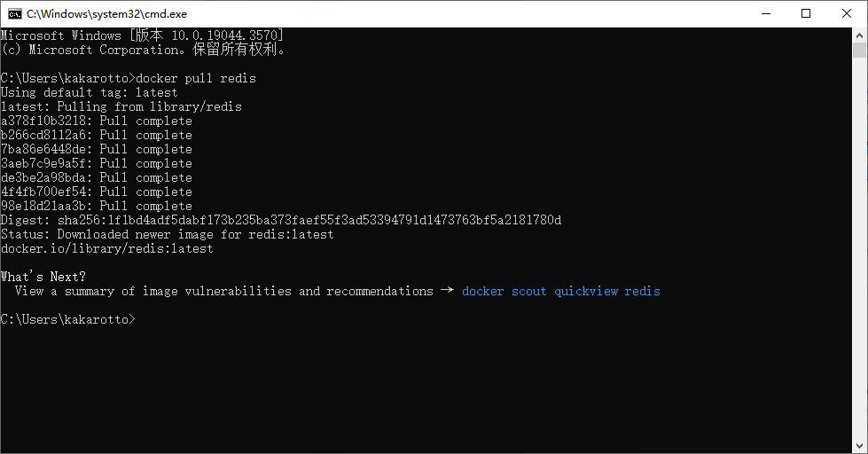Click the 'Using default tag: latest' line
The image size is (868, 454).
(89, 92)
